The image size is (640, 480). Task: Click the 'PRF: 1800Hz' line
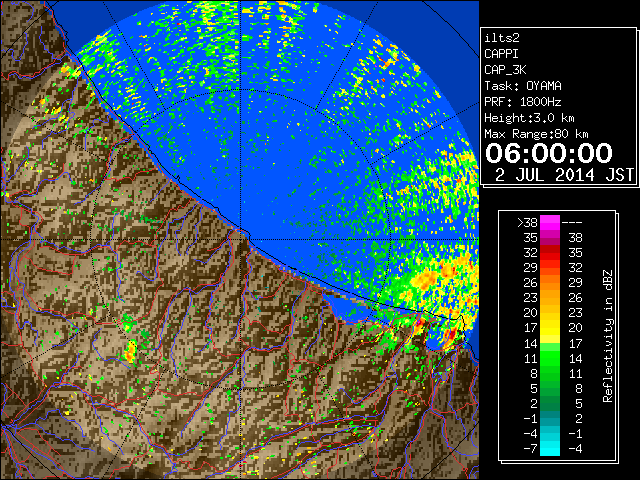[523, 102]
